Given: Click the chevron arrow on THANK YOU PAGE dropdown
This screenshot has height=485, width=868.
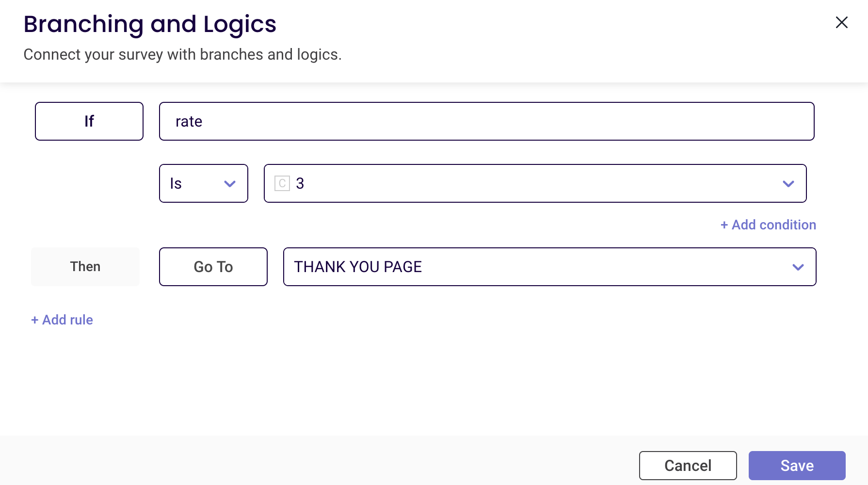Looking at the screenshot, I should 798,267.
